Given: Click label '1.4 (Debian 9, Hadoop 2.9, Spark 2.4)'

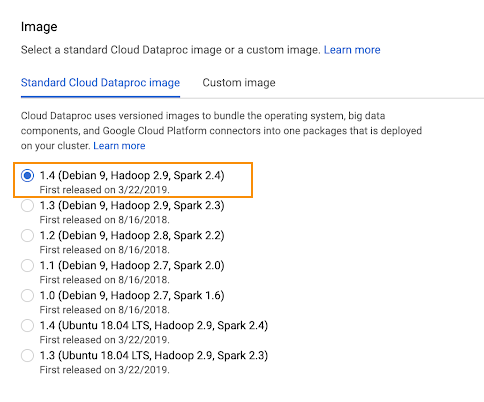Looking at the screenshot, I should point(132,175).
